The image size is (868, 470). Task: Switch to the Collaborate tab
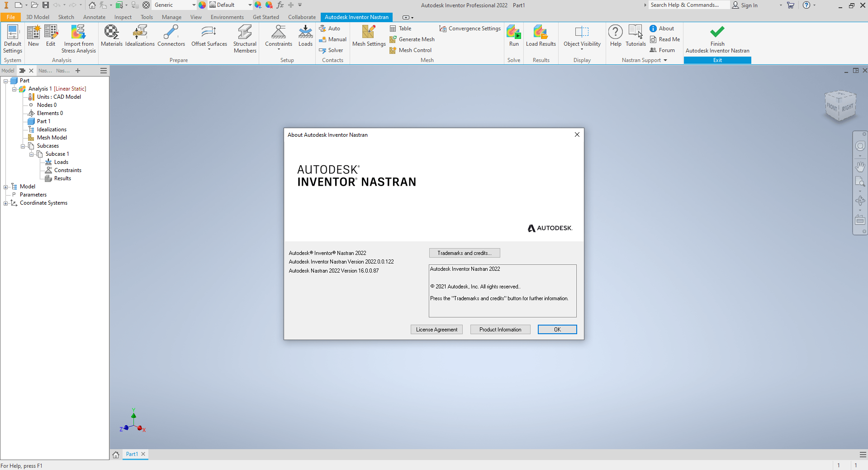pos(302,17)
